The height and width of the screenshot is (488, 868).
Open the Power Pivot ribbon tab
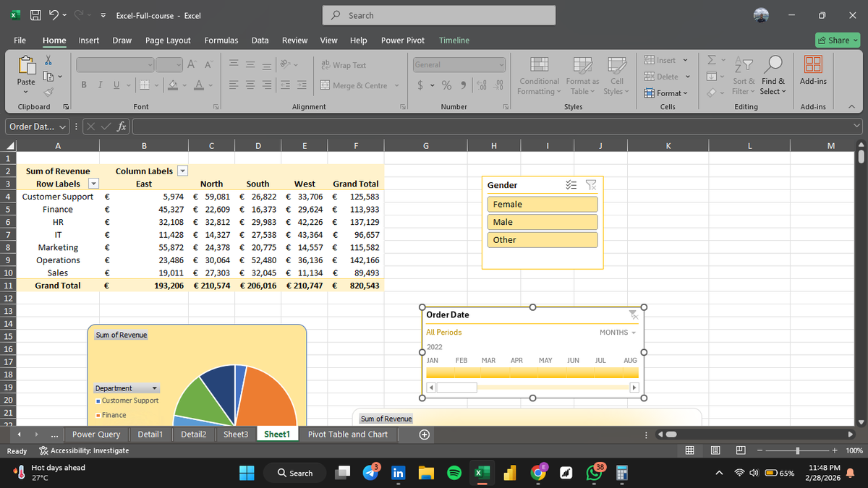(403, 40)
